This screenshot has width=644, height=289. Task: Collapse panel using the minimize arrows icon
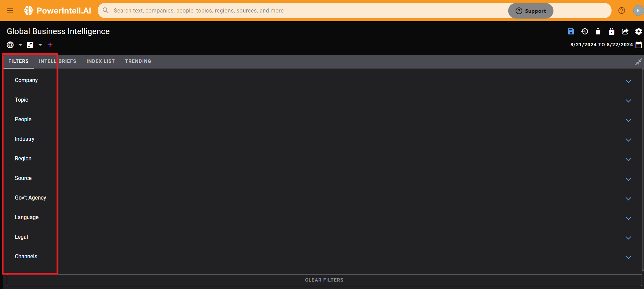tap(639, 62)
